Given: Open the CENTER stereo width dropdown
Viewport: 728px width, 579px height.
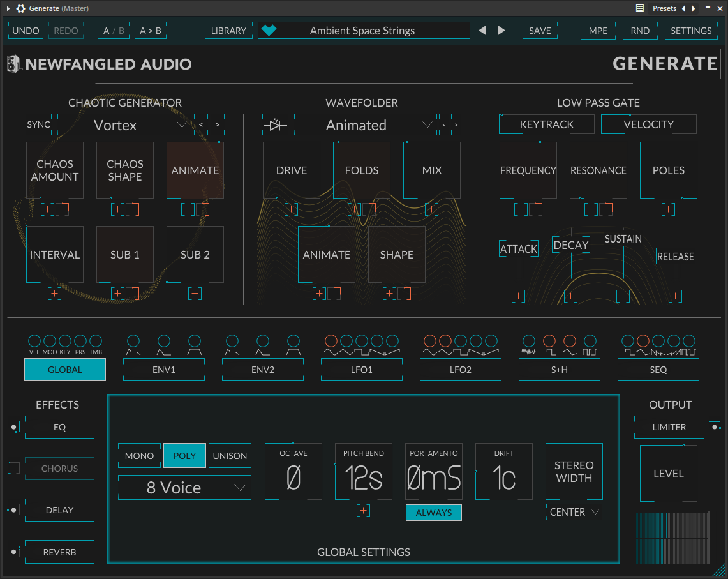Looking at the screenshot, I should point(574,511).
